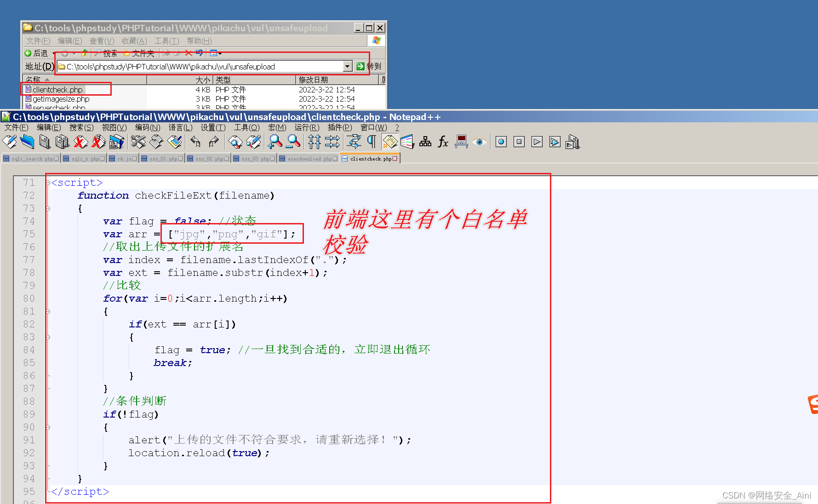
Task: Click the Copy icon in Notepad++ toolbar
Action: (156, 142)
